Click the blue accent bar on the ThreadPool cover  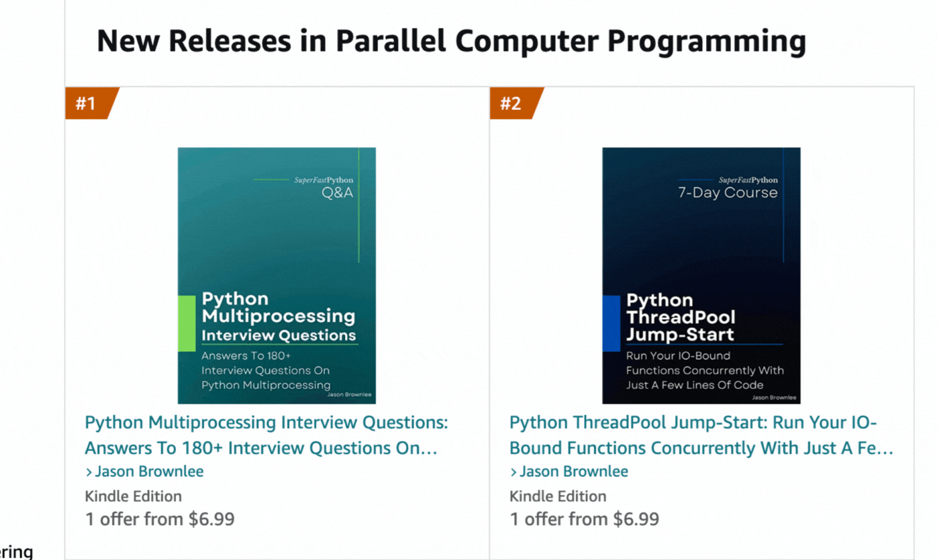point(611,323)
